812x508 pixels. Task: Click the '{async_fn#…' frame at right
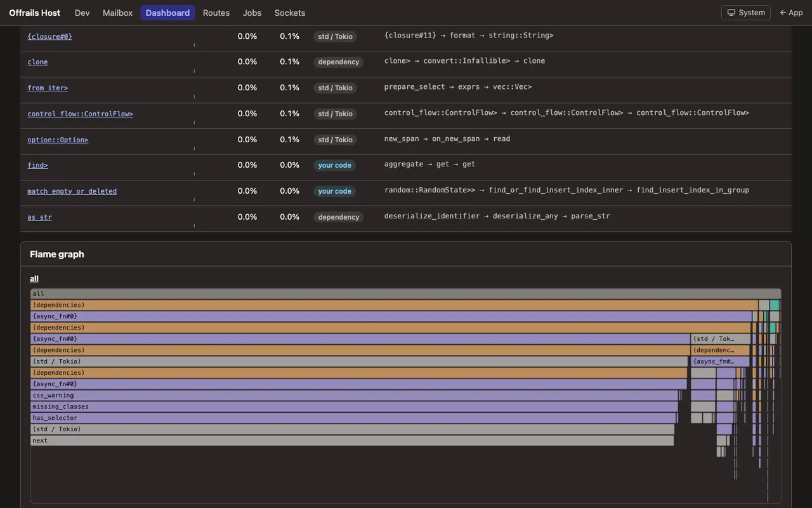(720, 362)
